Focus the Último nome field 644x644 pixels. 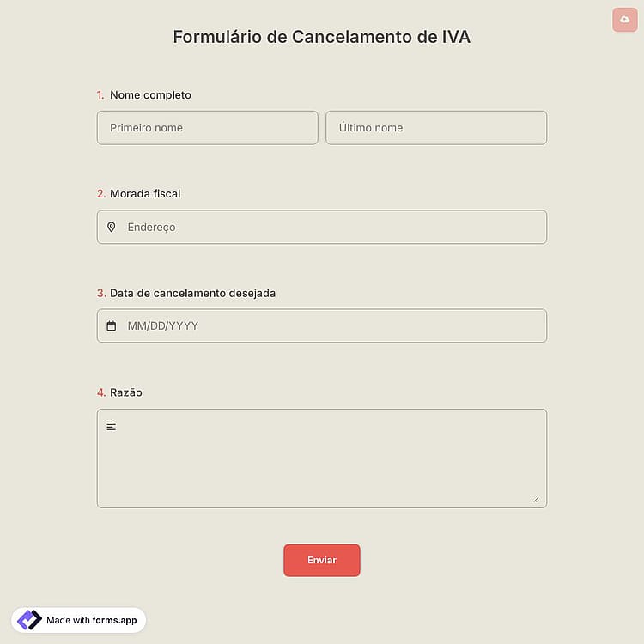(436, 128)
